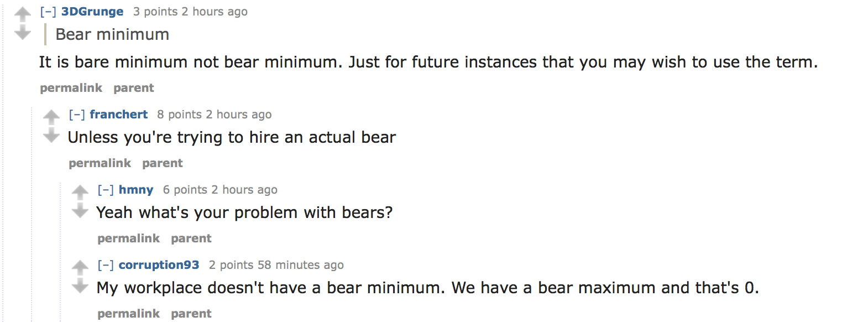Screen dimensions: 868x322
Task: Upvote corruption93's comment
Action: pyautogui.click(x=80, y=267)
